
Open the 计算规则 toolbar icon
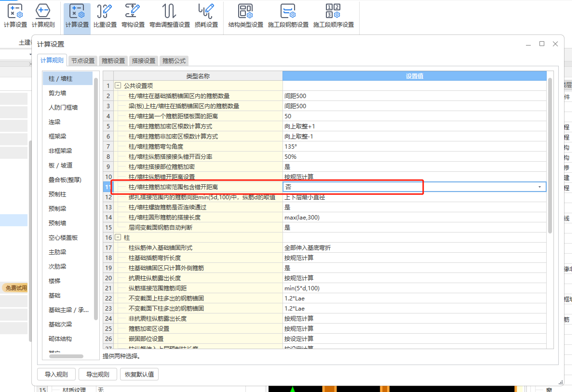[43, 16]
